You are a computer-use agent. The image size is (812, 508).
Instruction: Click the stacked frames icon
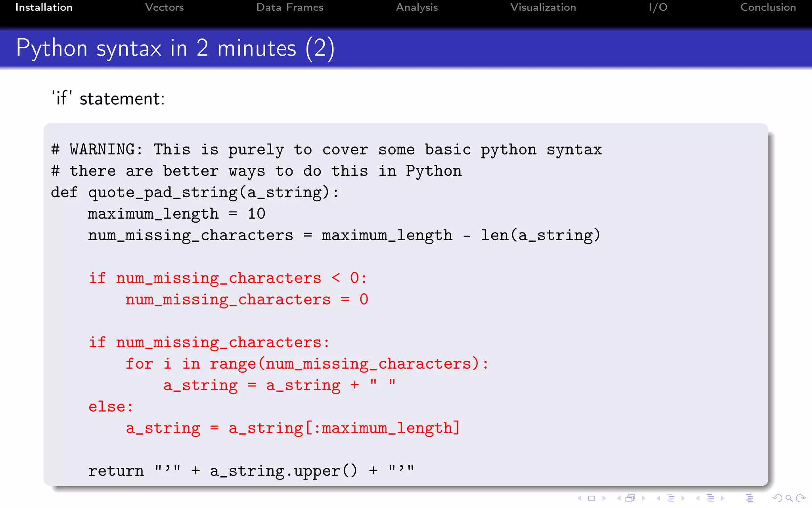[630, 498]
